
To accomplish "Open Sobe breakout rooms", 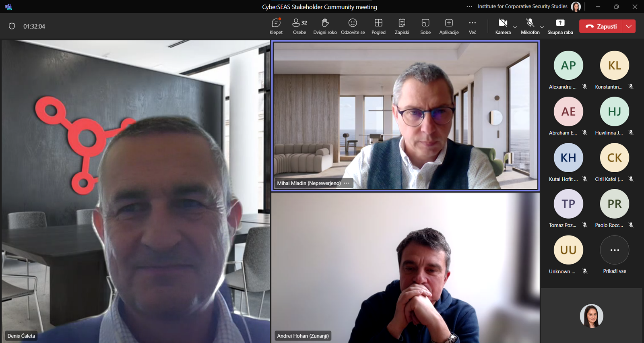I will click(x=425, y=26).
